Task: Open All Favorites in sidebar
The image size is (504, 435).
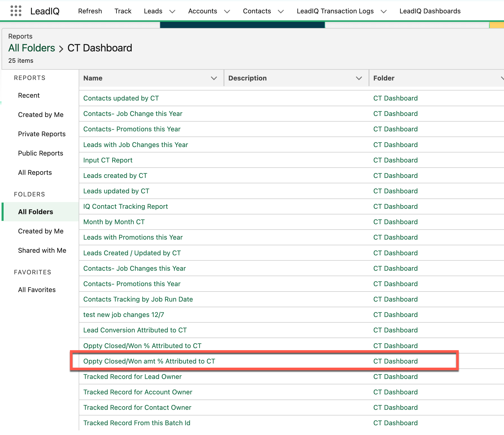Action: click(37, 290)
